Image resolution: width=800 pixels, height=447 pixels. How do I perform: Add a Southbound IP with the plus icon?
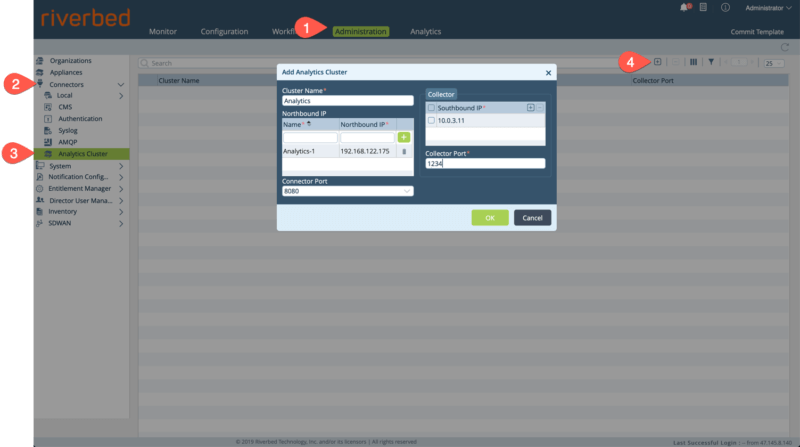coord(531,108)
